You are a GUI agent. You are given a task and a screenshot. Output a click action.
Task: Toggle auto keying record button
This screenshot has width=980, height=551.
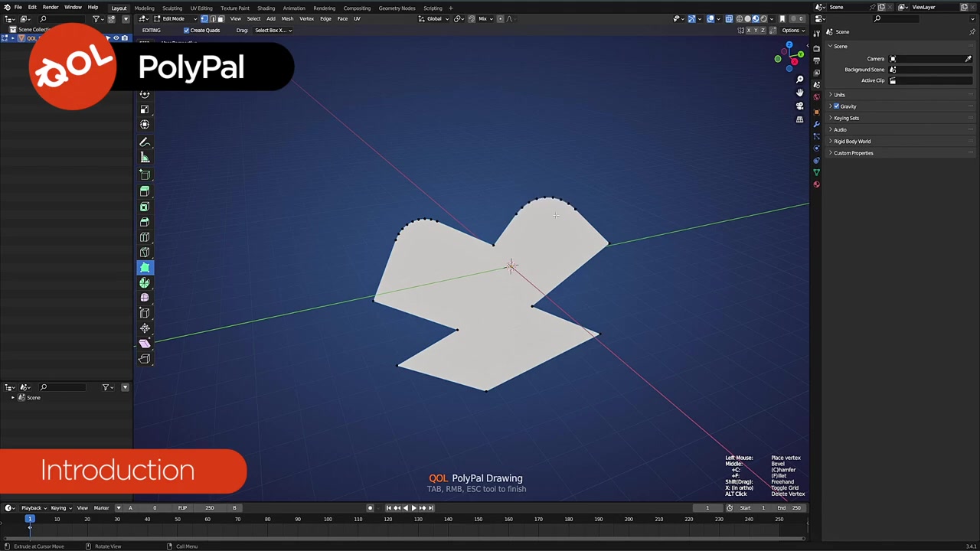(370, 508)
